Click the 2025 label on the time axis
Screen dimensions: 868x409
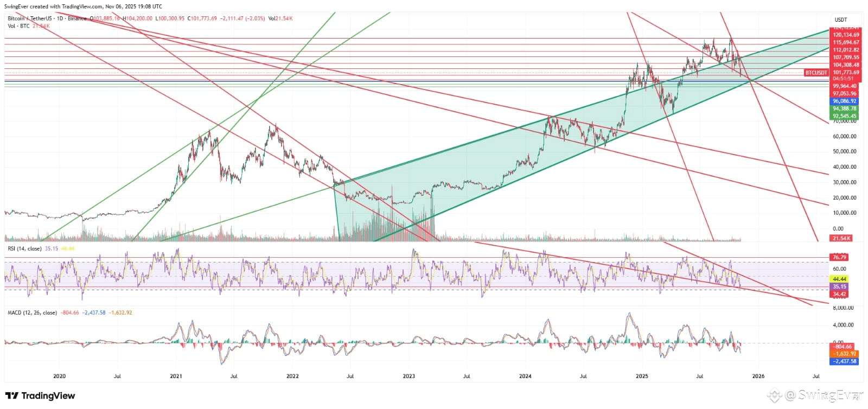[x=642, y=376]
